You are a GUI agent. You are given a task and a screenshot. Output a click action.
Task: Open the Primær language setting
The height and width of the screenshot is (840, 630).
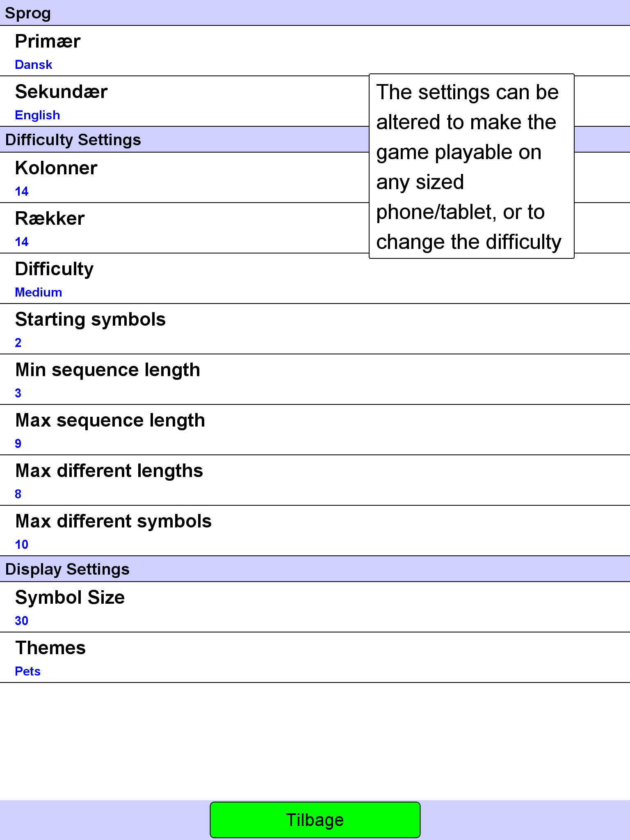pyautogui.click(x=315, y=51)
